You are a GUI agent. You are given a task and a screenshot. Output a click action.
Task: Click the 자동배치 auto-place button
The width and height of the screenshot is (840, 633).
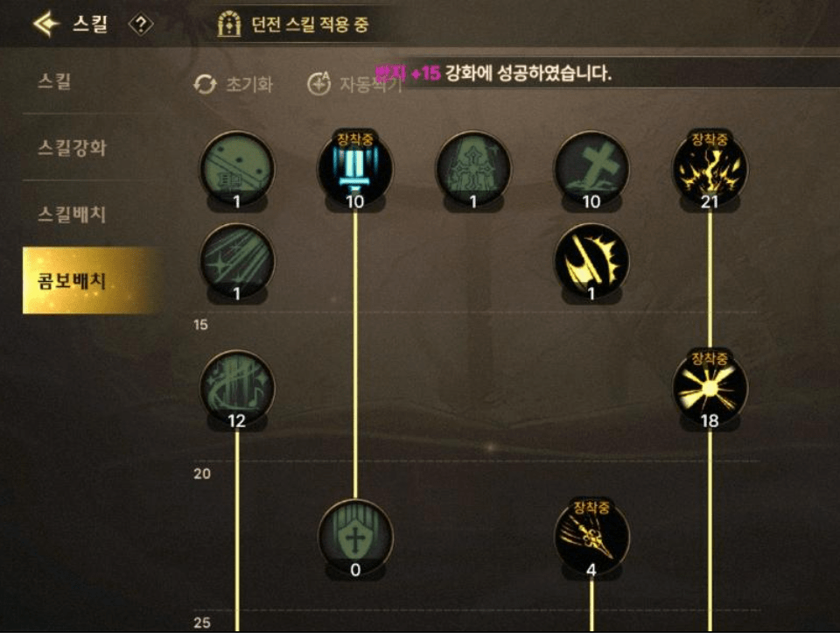(353, 84)
